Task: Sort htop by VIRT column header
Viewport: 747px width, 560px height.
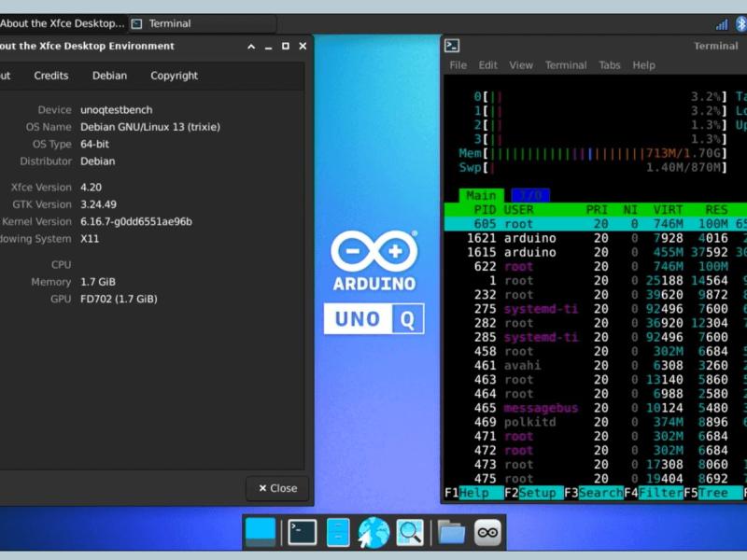Action: [668, 210]
